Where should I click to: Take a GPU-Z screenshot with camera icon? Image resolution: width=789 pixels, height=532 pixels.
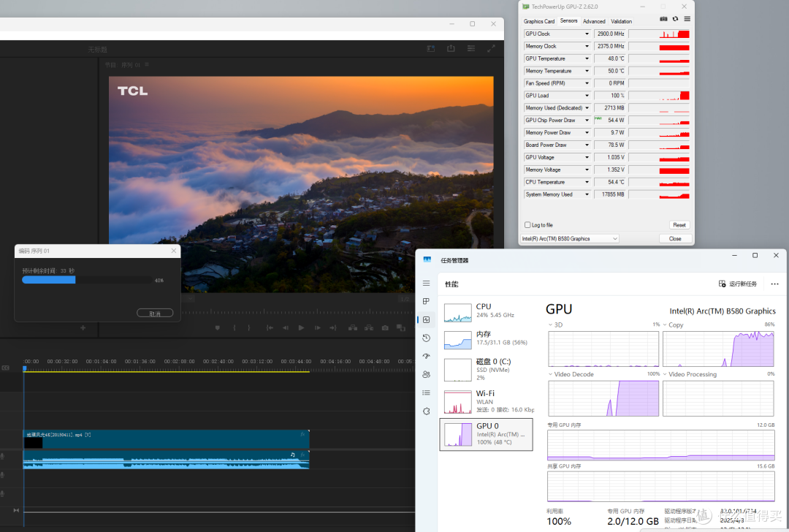(x=663, y=20)
